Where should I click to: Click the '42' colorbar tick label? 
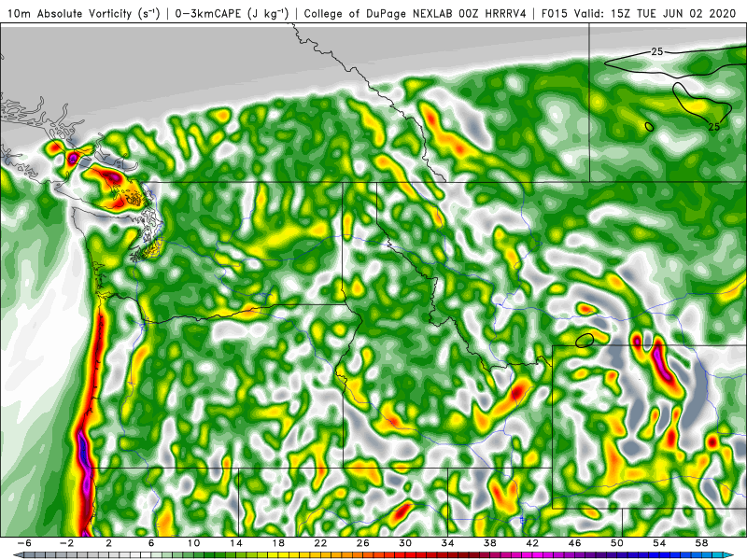pos(532,543)
